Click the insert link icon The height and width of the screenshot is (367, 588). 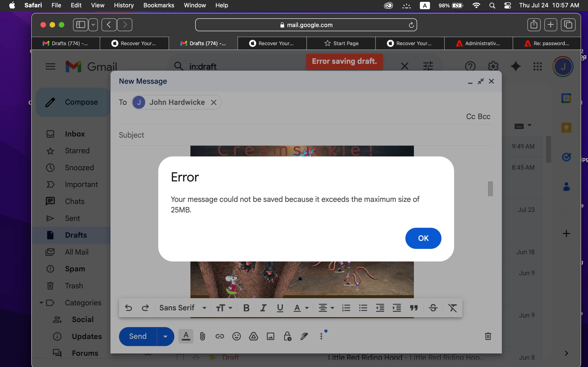(x=219, y=336)
